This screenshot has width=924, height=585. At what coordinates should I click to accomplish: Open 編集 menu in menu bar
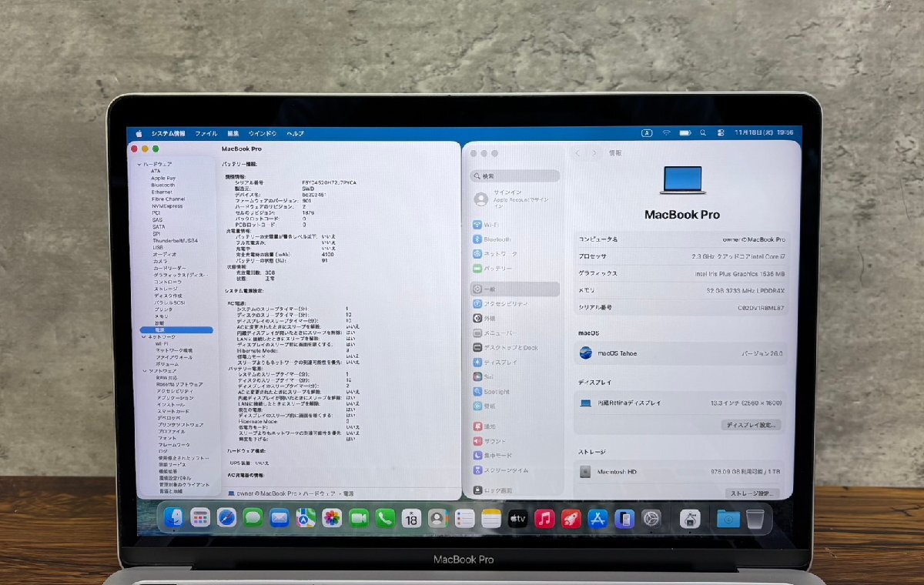click(233, 133)
